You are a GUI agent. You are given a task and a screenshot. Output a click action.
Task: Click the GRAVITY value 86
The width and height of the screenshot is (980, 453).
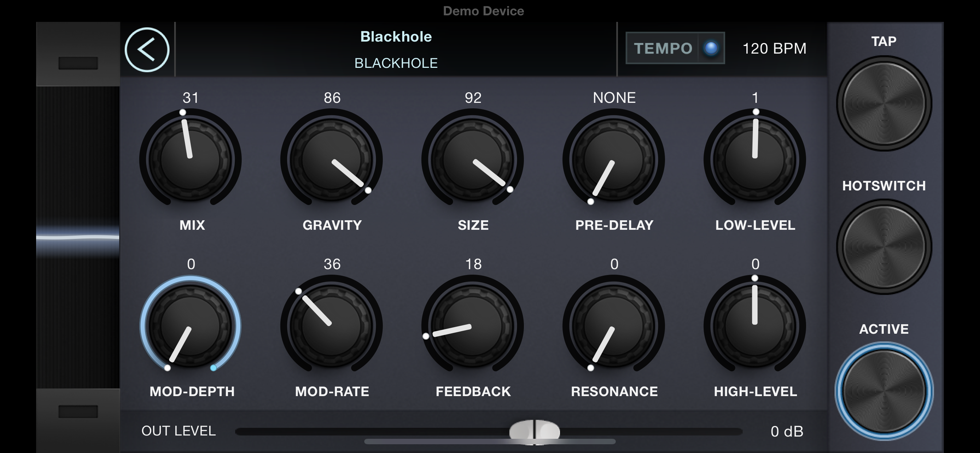pyautogui.click(x=332, y=98)
